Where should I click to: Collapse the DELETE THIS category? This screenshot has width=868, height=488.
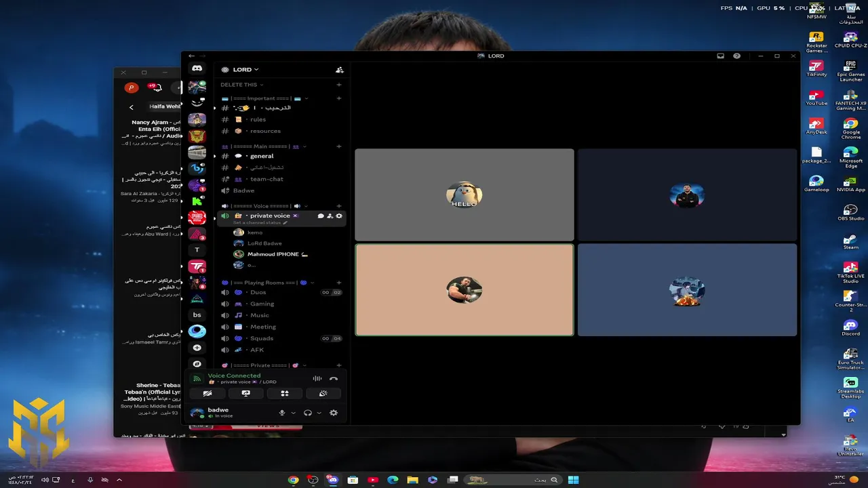[242, 85]
